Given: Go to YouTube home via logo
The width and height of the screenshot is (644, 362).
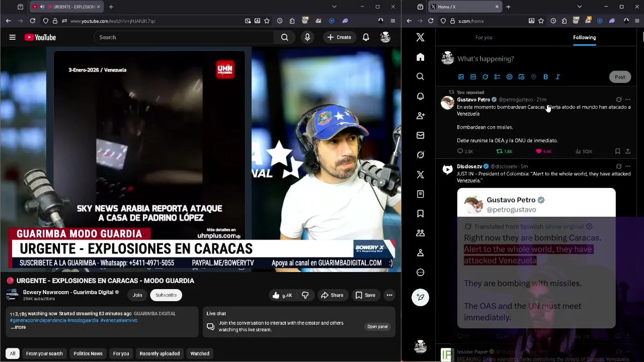Looking at the screenshot, I should [x=40, y=37].
